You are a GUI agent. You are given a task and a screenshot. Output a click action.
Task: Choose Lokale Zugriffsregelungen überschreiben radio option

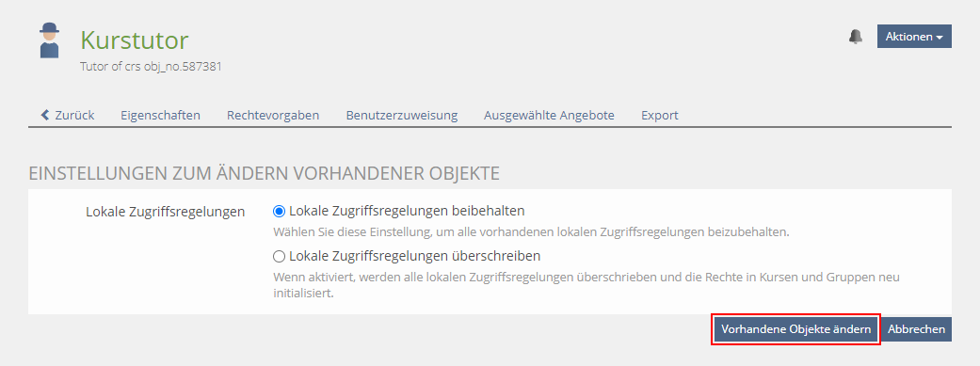(x=280, y=256)
